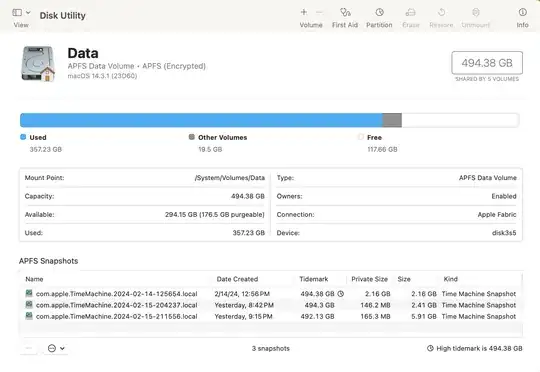The width and height of the screenshot is (540, 372).
Task: Click the clock icon beside 494.38 GB tidemark
Action: click(341, 294)
